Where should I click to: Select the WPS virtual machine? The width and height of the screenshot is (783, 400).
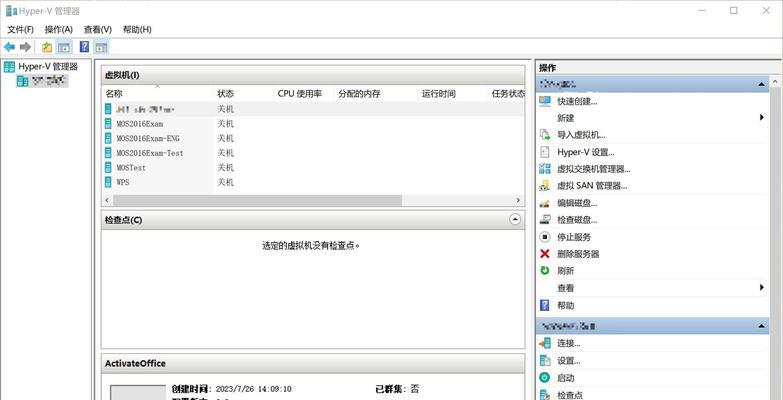(313, 182)
